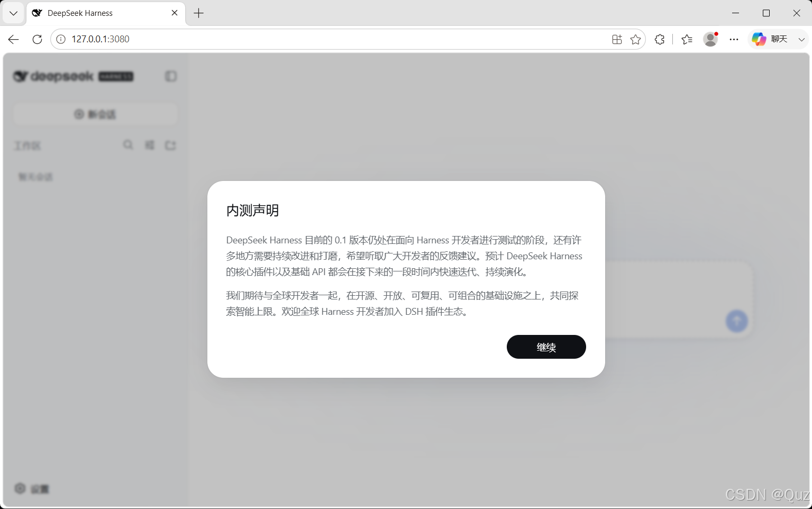Click the 内测声明 dialog title
The height and width of the screenshot is (509, 812).
pyautogui.click(x=252, y=211)
